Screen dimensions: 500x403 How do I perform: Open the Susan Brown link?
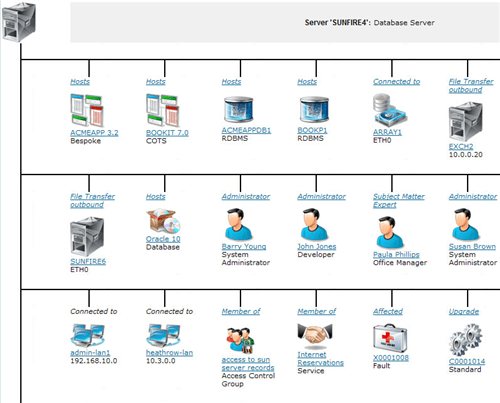pos(472,247)
